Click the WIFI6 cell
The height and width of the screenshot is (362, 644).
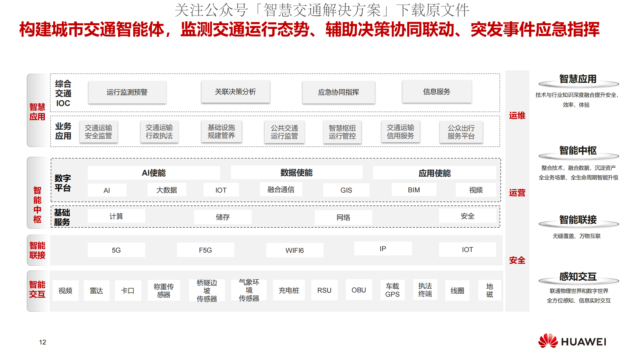click(x=295, y=250)
